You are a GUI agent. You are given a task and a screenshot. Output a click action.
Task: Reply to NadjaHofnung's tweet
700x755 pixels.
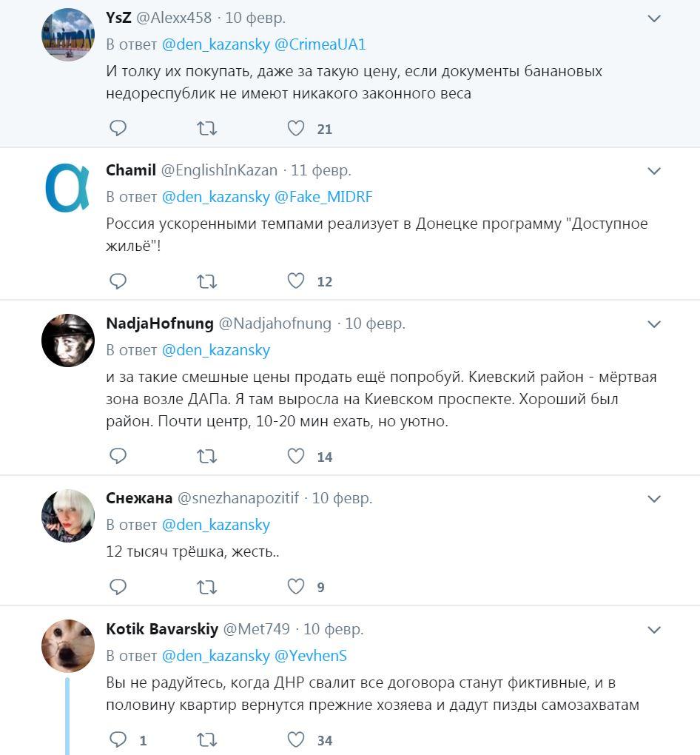click(118, 457)
